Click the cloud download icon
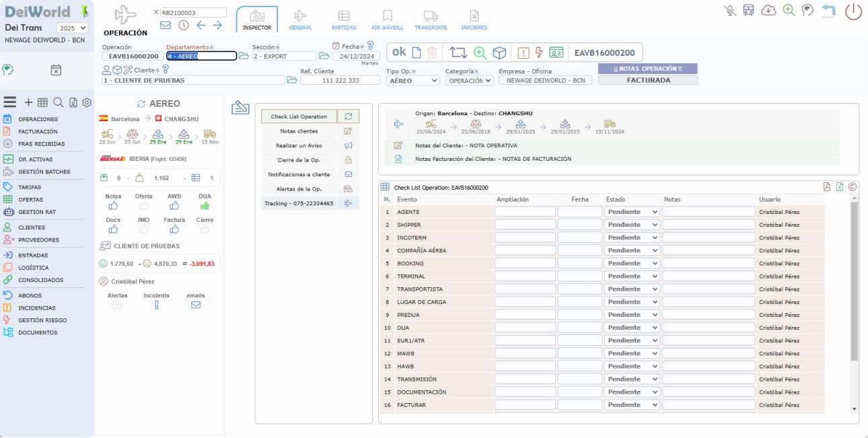The image size is (868, 438). tap(768, 10)
